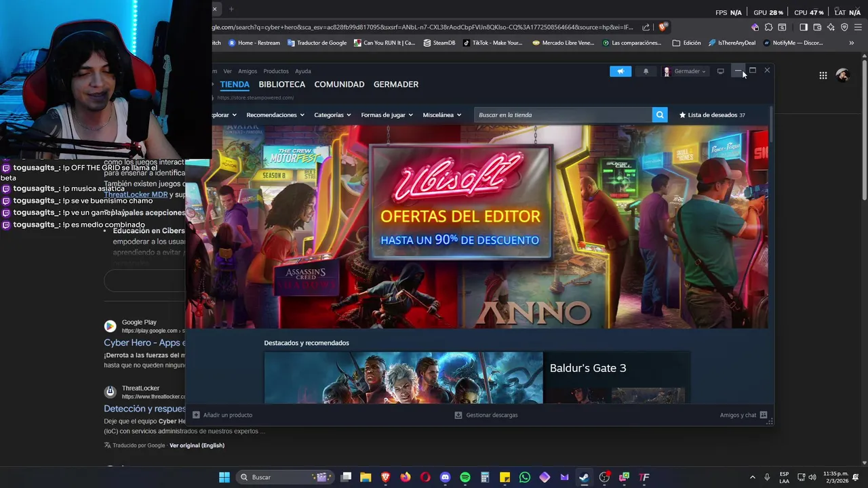The width and height of the screenshot is (868, 488).
Task: Click Ver original (English) link
Action: tap(197, 445)
